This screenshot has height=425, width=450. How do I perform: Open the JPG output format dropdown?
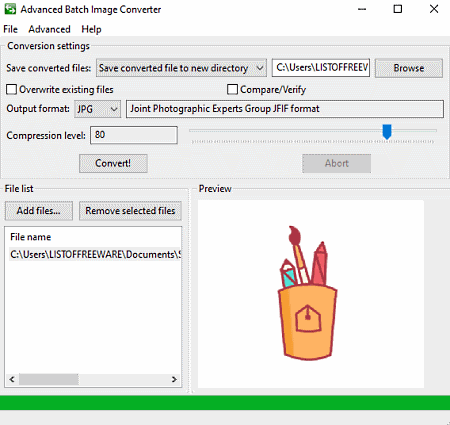pyautogui.click(x=97, y=109)
